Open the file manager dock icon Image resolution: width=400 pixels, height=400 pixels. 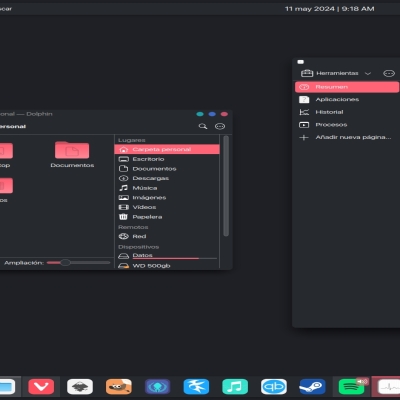click(7, 387)
